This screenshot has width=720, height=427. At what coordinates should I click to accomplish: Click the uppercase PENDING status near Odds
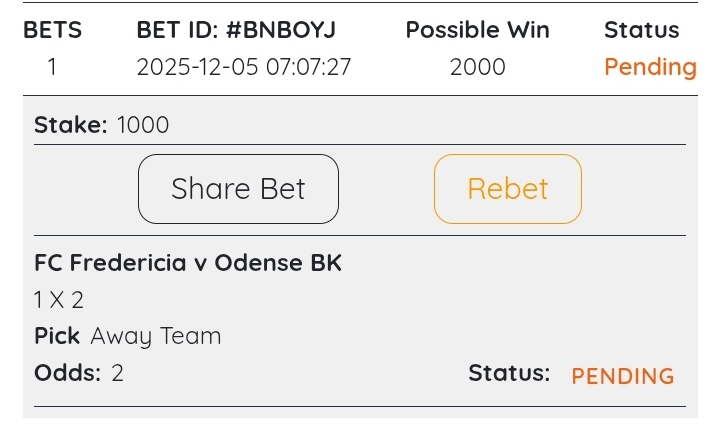click(622, 376)
